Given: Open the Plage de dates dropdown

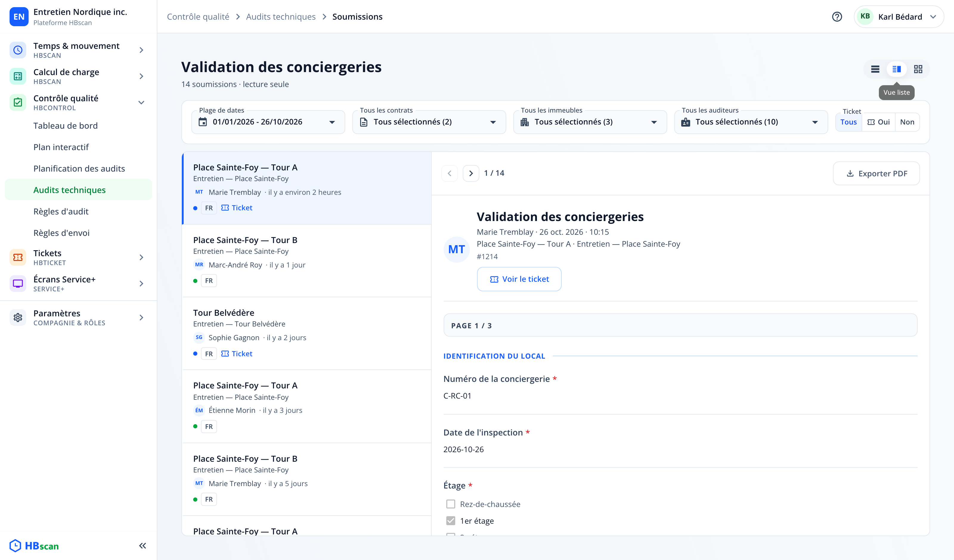Looking at the screenshot, I should point(268,122).
